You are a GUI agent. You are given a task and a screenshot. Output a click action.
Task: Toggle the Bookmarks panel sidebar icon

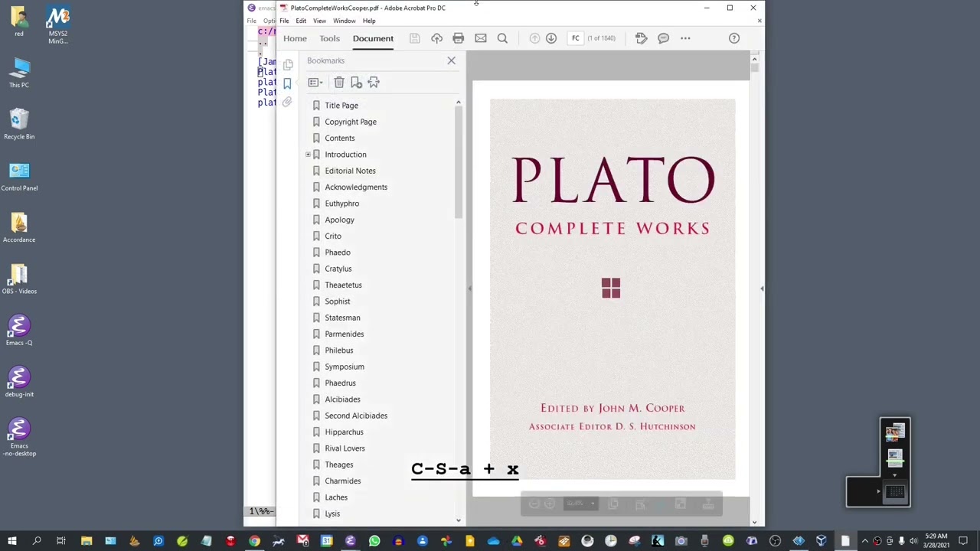tap(287, 83)
